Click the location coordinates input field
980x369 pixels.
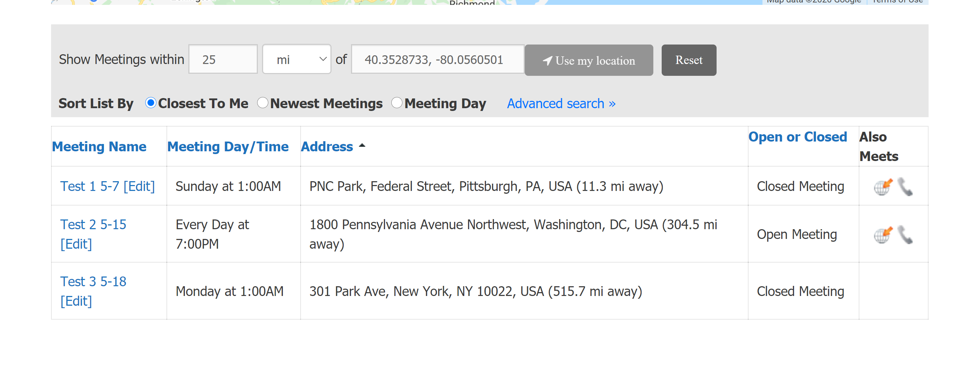(438, 59)
